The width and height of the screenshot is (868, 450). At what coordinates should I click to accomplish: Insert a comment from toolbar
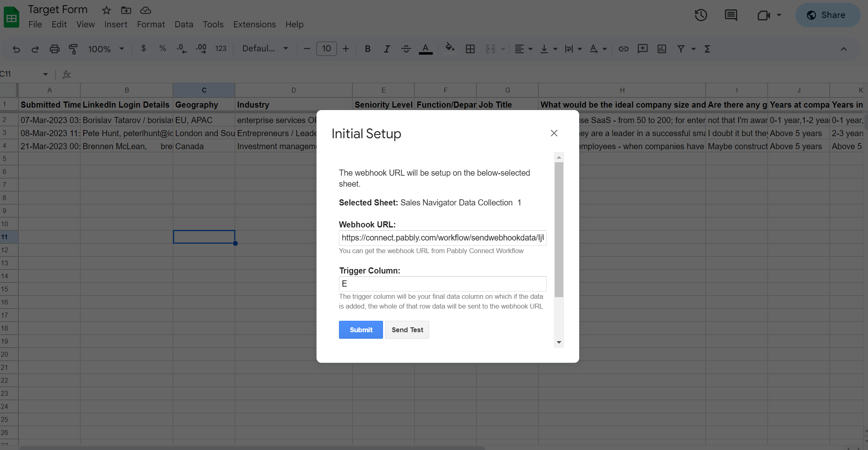pos(642,49)
